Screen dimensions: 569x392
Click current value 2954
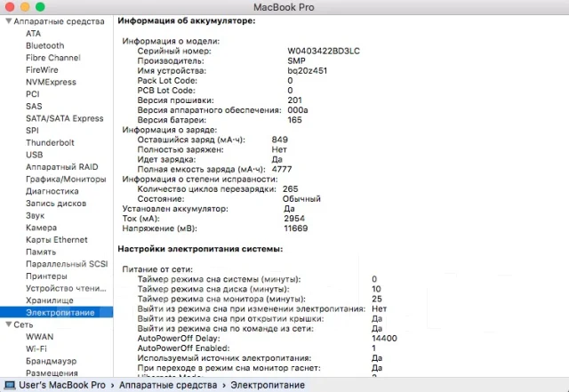(294, 219)
